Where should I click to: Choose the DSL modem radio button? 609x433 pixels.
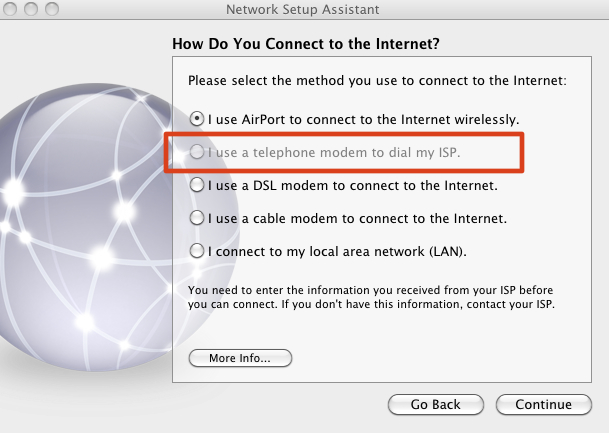(x=197, y=185)
